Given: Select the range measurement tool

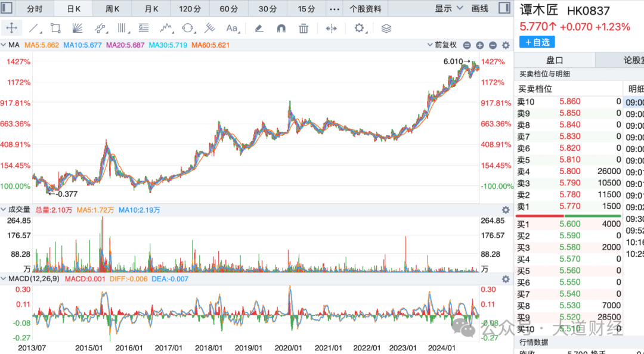Looking at the screenshot, I should (331, 29).
